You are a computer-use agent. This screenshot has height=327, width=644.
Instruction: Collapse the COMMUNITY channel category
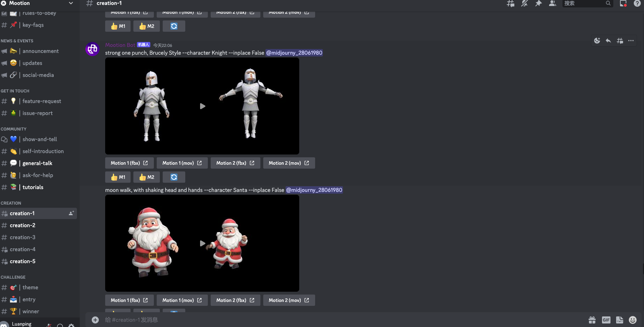[13, 129]
